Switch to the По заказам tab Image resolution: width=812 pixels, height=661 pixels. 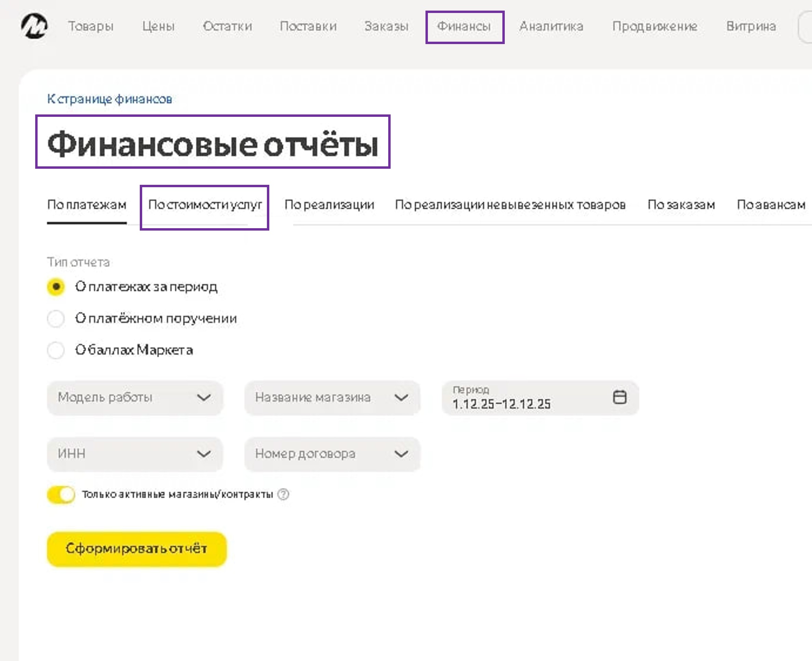point(681,205)
